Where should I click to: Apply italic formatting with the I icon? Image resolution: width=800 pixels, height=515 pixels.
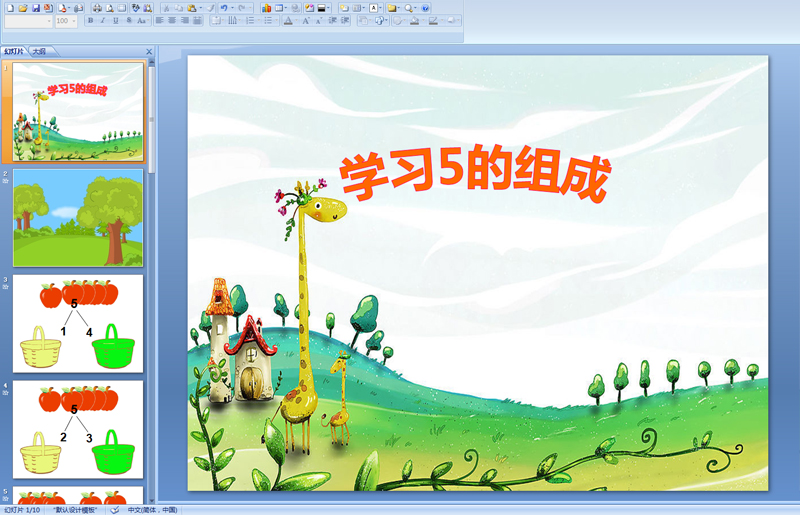[x=103, y=20]
